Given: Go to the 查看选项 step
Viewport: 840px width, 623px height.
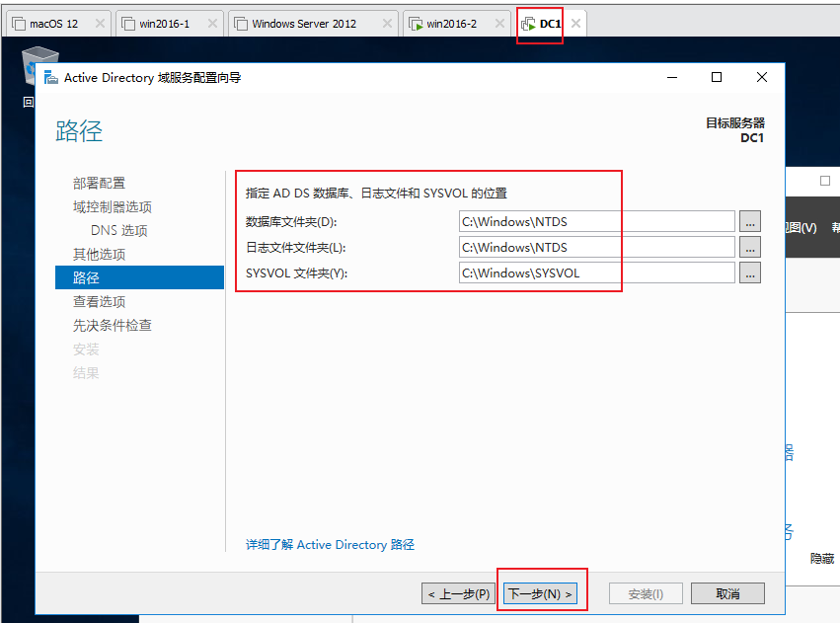Looking at the screenshot, I should click(99, 301).
